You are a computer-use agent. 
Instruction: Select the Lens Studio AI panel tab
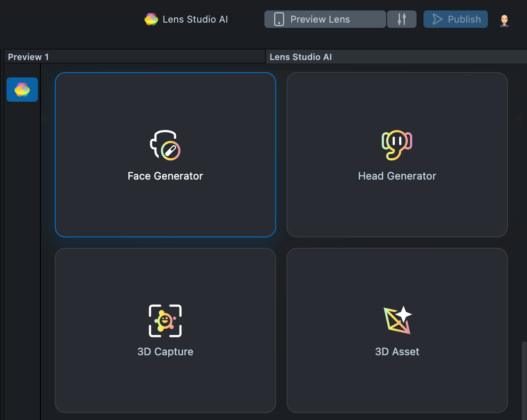(300, 57)
